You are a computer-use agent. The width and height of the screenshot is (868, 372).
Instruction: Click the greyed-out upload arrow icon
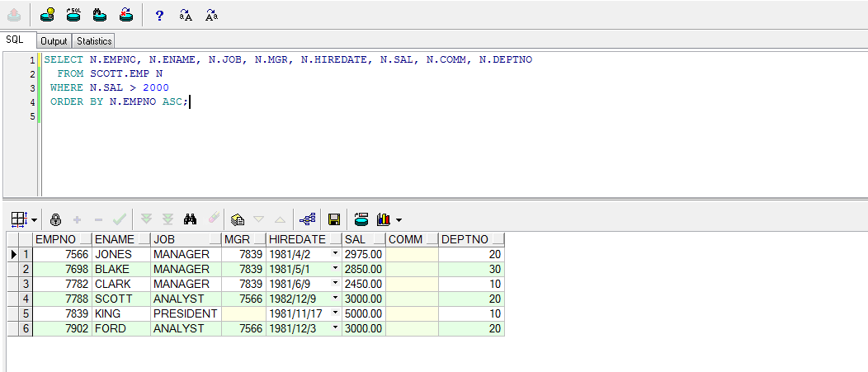coord(14,15)
